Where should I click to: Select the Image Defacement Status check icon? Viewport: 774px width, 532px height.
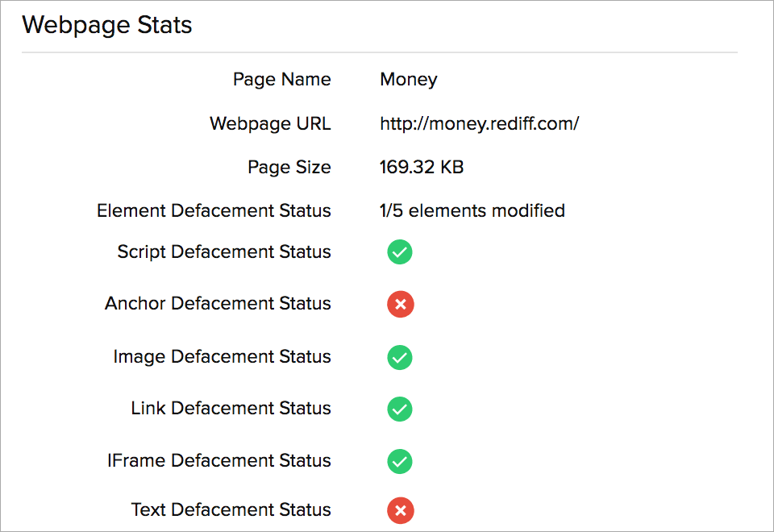pyautogui.click(x=400, y=357)
